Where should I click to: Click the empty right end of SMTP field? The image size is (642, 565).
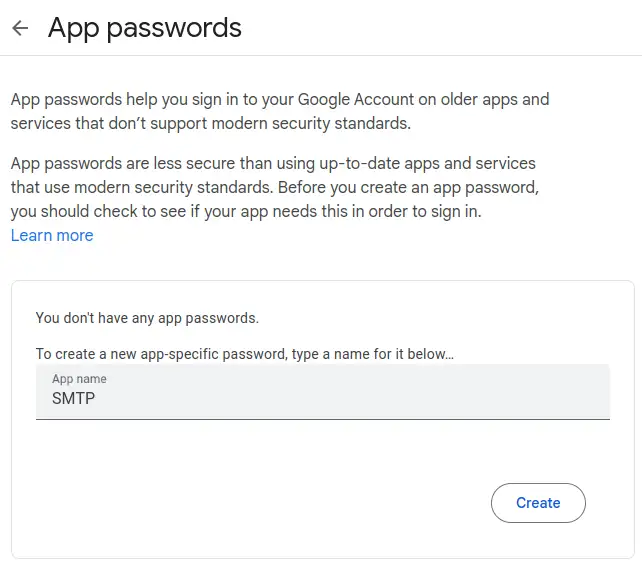point(532,398)
